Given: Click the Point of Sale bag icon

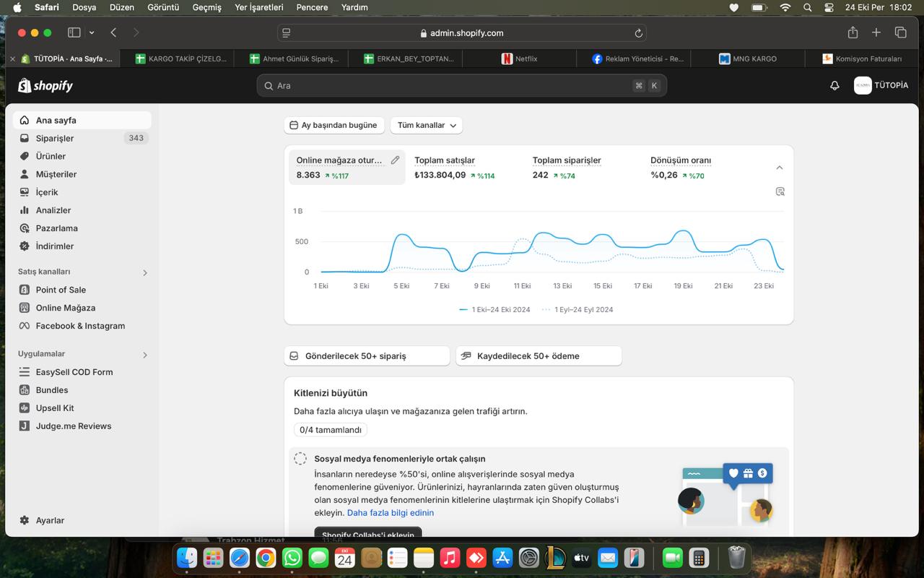Looking at the screenshot, I should [25, 290].
